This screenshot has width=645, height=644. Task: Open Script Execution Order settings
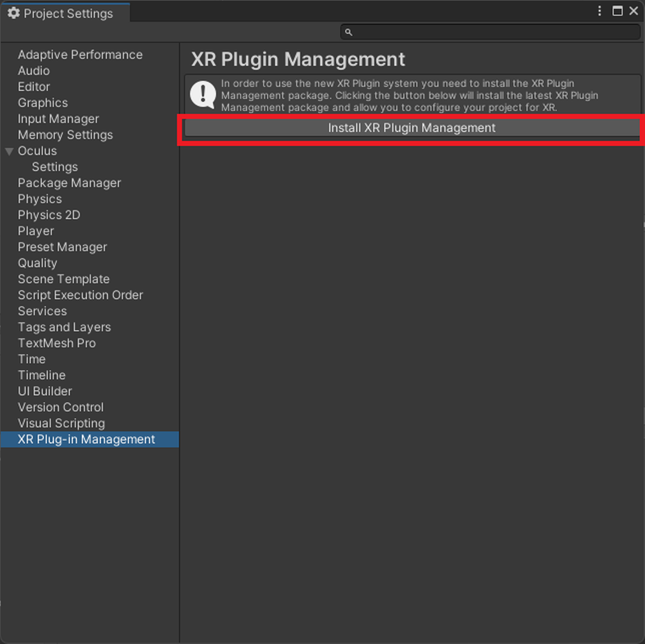[x=80, y=295]
